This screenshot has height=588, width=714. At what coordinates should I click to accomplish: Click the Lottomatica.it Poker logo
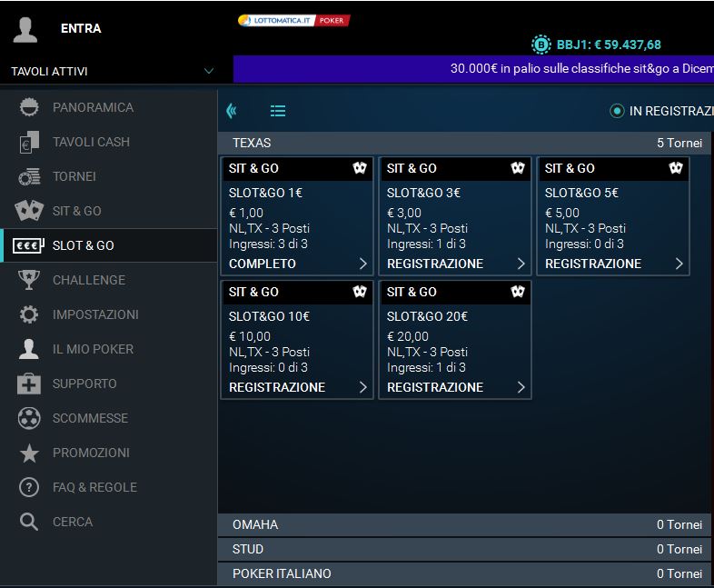pos(294,21)
